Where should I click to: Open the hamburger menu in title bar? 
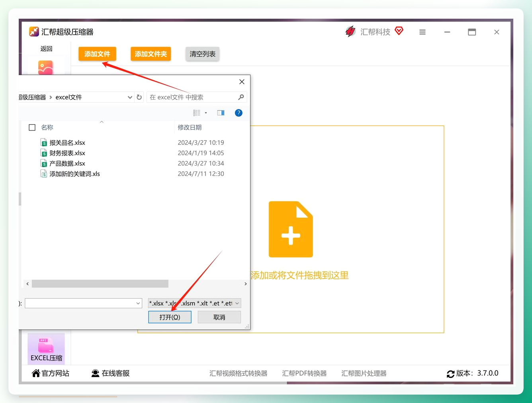click(x=422, y=32)
